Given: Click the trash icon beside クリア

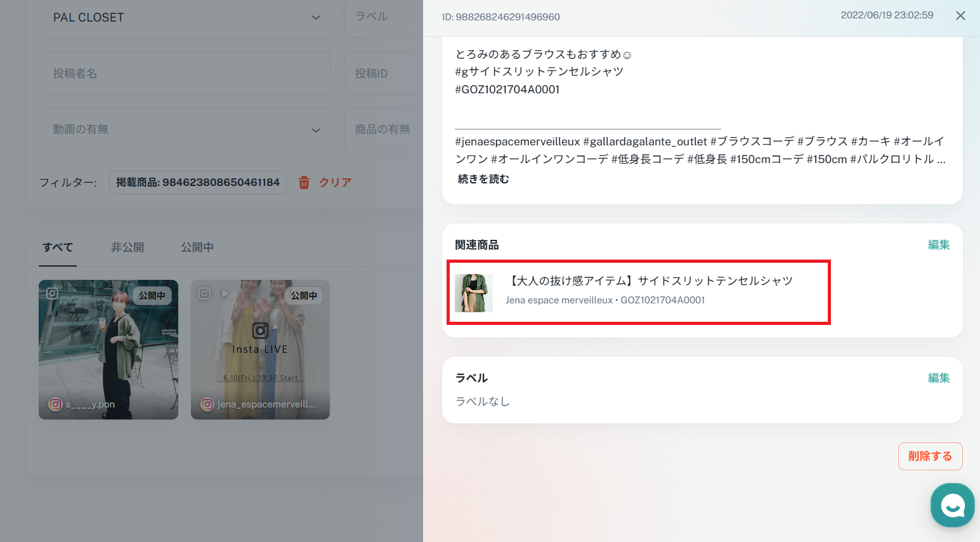Looking at the screenshot, I should click(x=304, y=183).
